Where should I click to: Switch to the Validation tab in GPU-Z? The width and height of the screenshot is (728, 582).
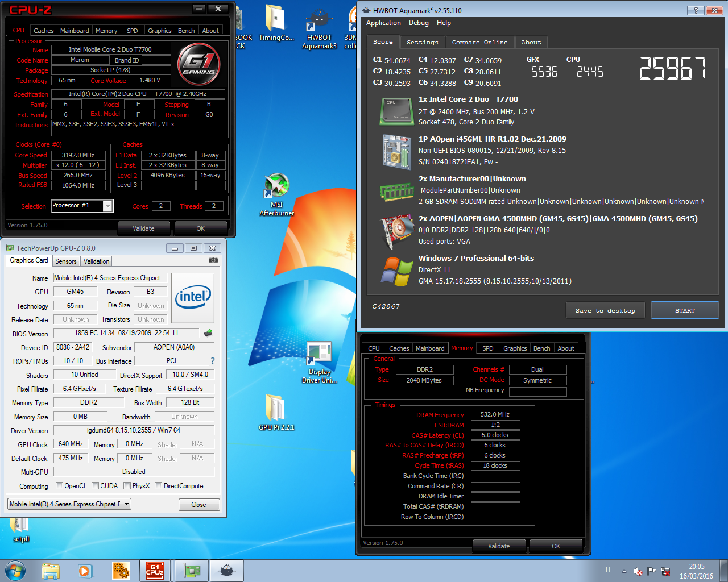point(96,261)
